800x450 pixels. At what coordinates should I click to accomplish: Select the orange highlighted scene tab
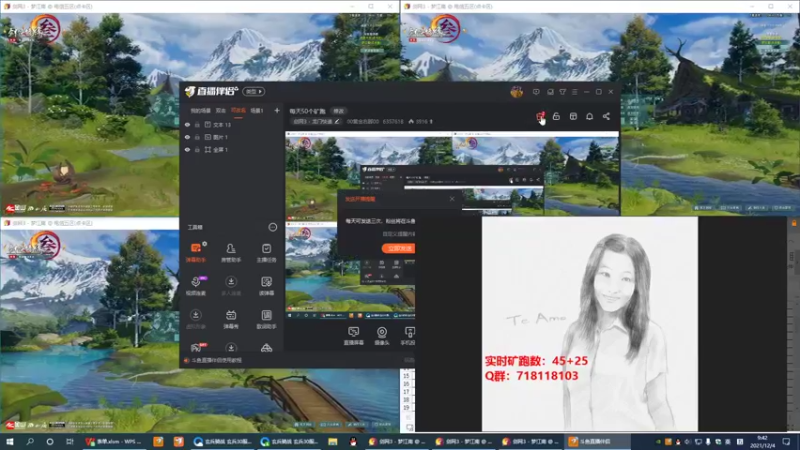point(238,111)
